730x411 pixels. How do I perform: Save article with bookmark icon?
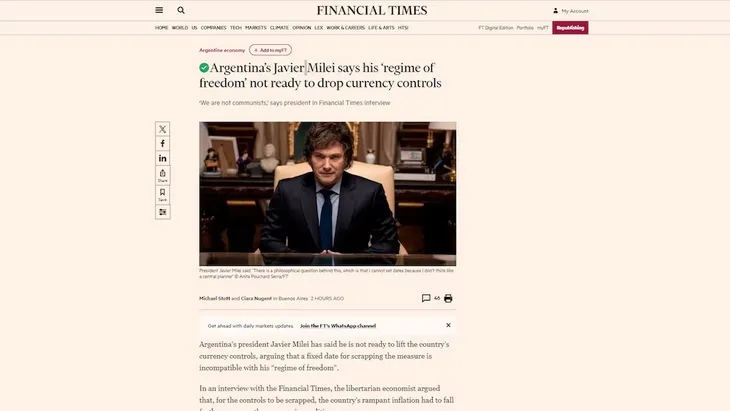162,195
